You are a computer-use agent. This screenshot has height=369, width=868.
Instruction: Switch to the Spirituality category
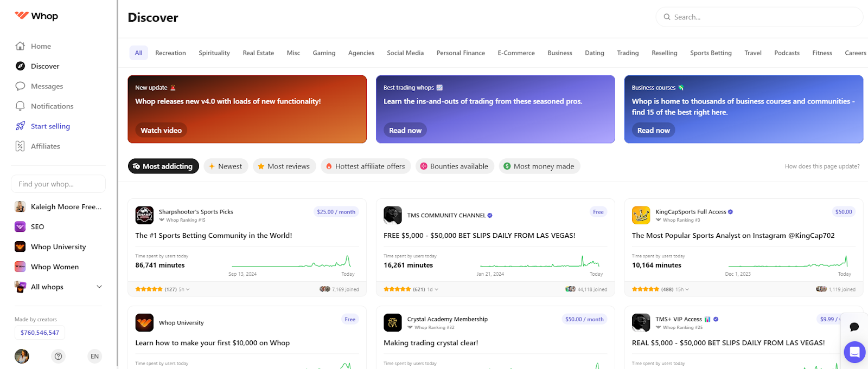click(x=214, y=53)
